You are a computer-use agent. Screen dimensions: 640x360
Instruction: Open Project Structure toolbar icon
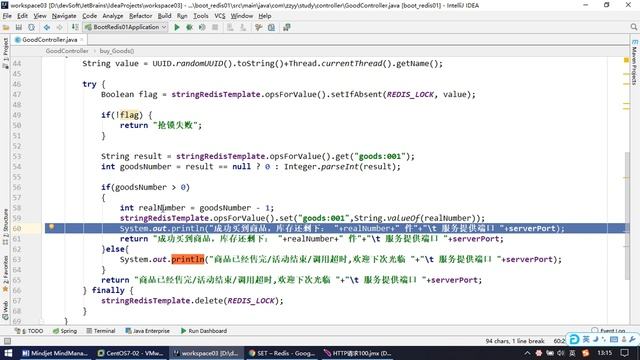tap(271, 27)
